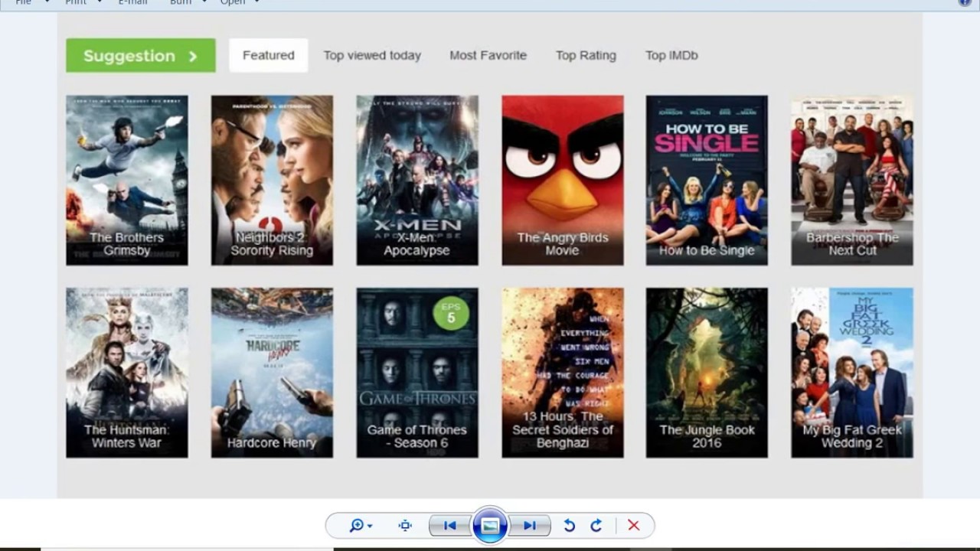Open the Most Favorite tab
Viewport: 980px width, 551px height.
point(488,55)
